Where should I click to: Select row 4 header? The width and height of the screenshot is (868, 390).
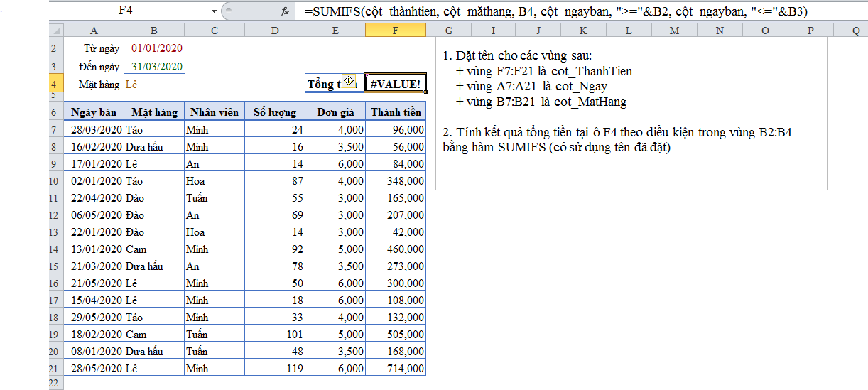click(56, 84)
